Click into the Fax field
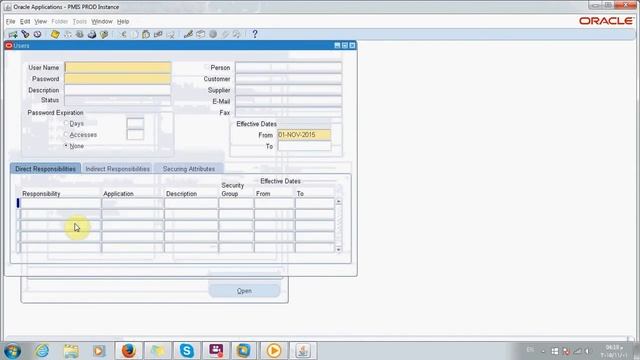This screenshot has width=640, height=360. 288,112
